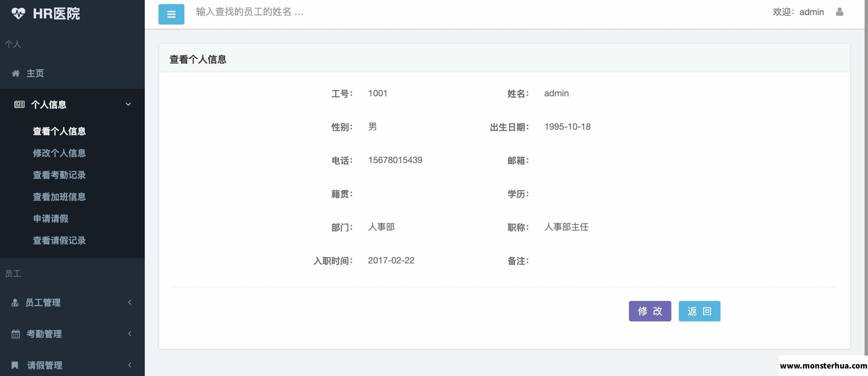868x376 pixels.
Task: Click the bookmark icon beside 请假管理
Action: click(15, 365)
